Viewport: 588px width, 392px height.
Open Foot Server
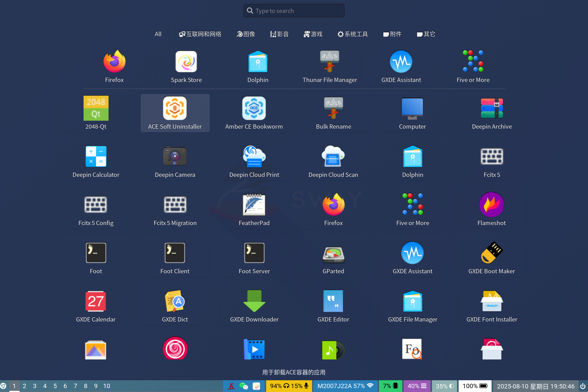[x=254, y=258]
